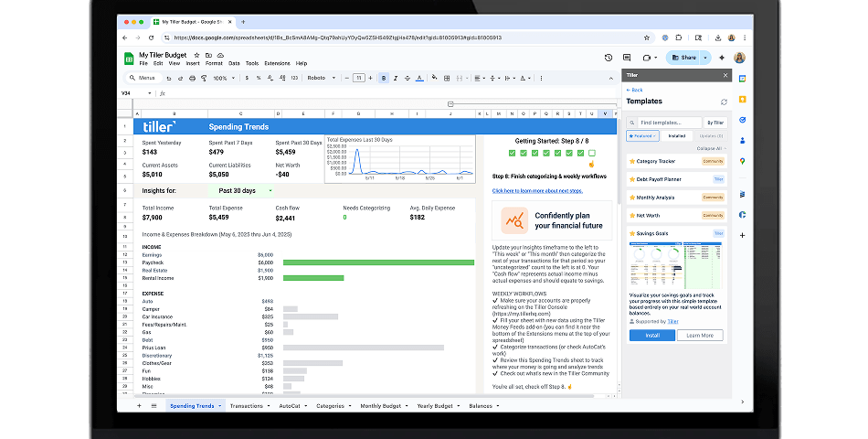Toggle the Featured templates filter

point(642,135)
